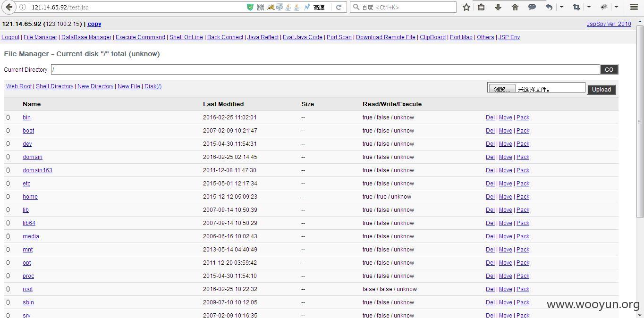Open the Back Connect link
This screenshot has width=644, height=318.
click(225, 37)
